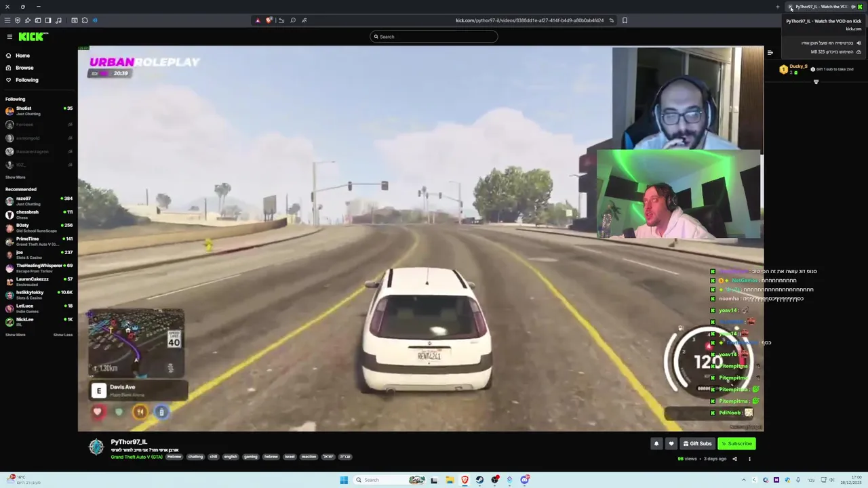Click red triangle extension icon

[258, 20]
